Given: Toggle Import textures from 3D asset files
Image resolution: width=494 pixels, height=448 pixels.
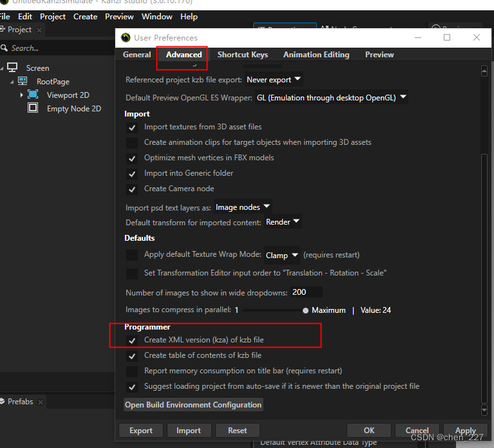Looking at the screenshot, I should (132, 127).
